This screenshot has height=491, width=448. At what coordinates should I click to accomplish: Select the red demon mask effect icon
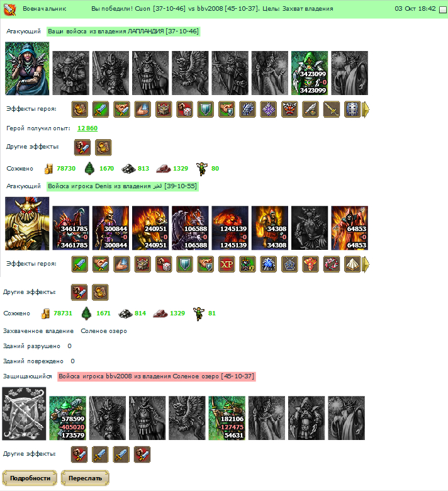(289, 110)
